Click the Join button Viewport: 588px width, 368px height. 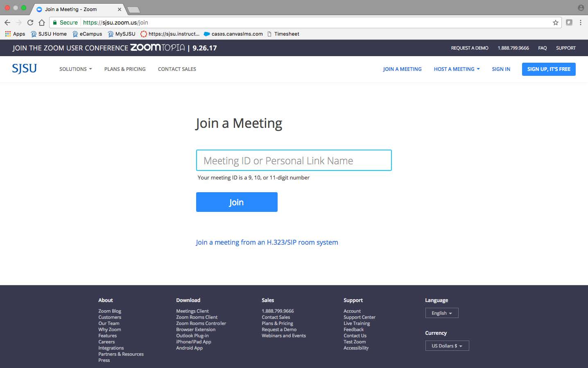(x=237, y=202)
